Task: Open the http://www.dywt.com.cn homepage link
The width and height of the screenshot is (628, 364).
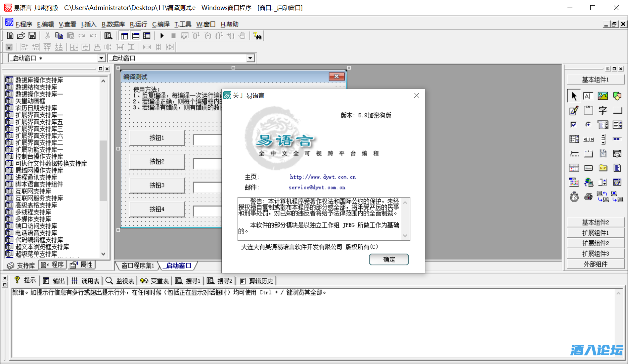Action: tap(323, 177)
